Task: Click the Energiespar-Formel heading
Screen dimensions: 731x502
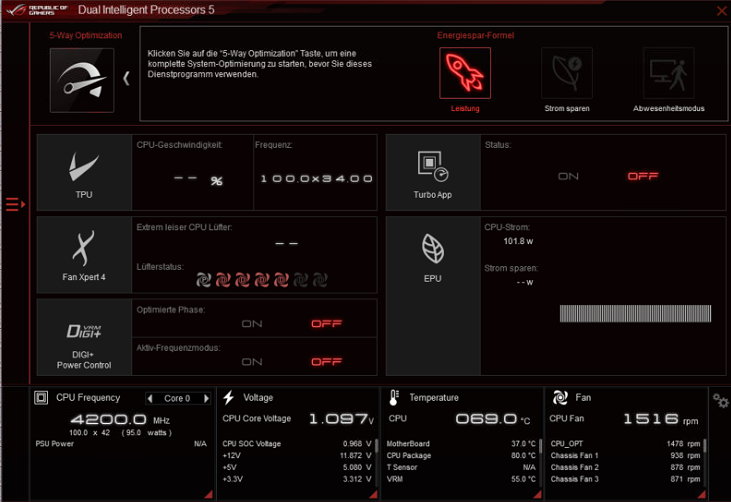Action: click(x=476, y=35)
